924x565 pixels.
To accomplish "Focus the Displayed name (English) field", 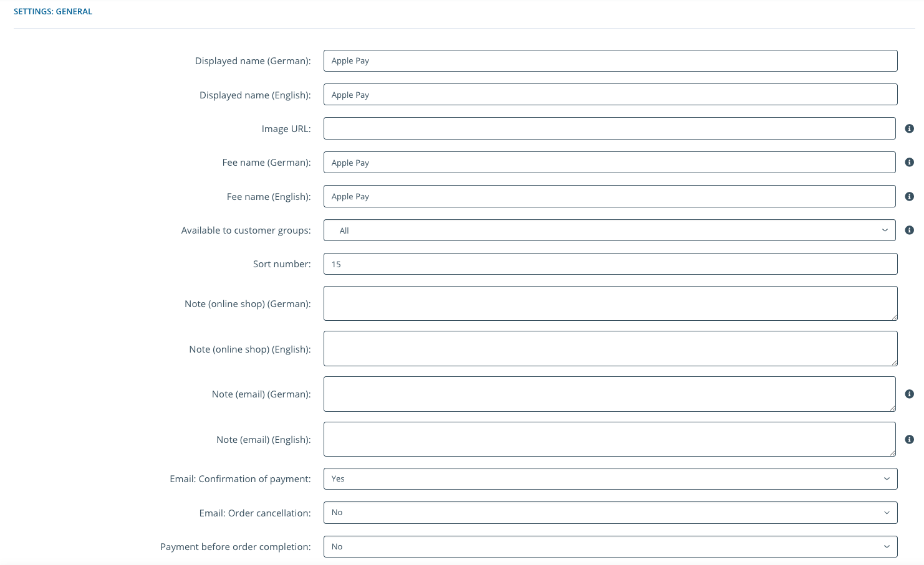I will tap(610, 95).
